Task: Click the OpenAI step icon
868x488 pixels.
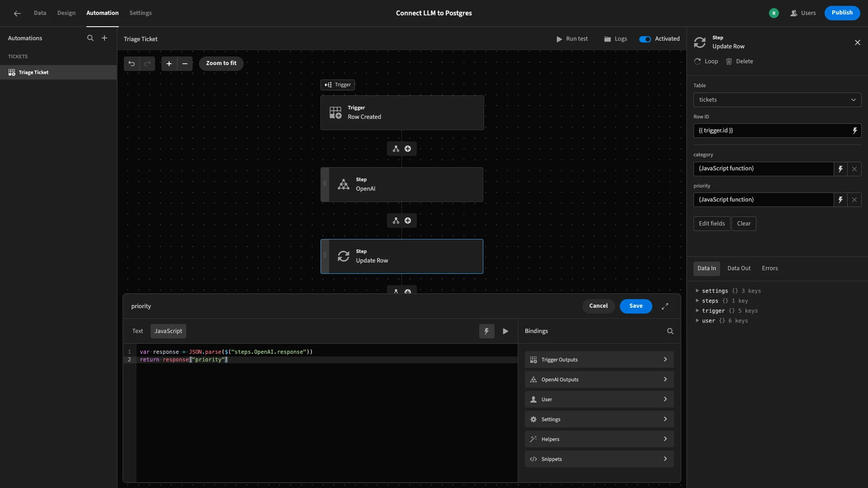Action: [344, 184]
